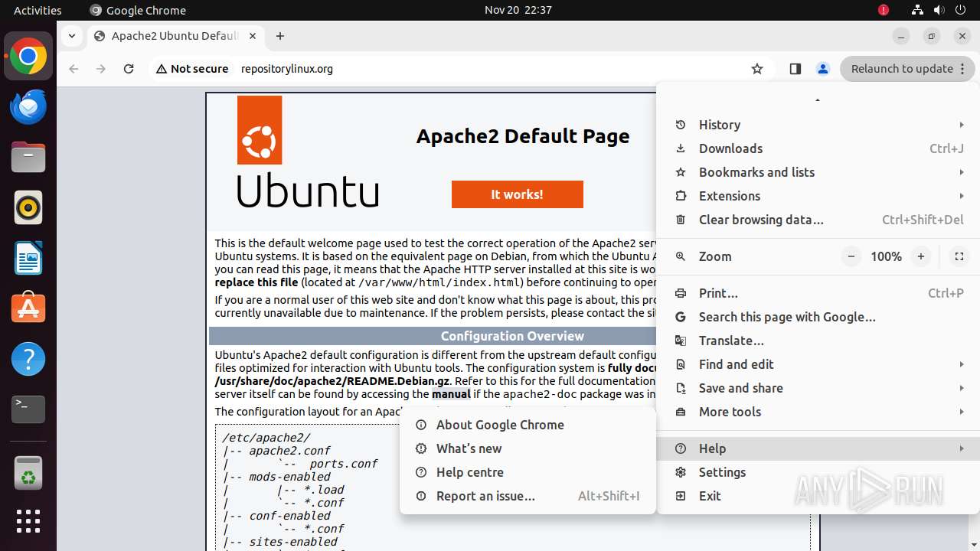Image resolution: width=980 pixels, height=551 pixels.
Task: Bookmark this tab with the star
Action: pyautogui.click(x=757, y=69)
